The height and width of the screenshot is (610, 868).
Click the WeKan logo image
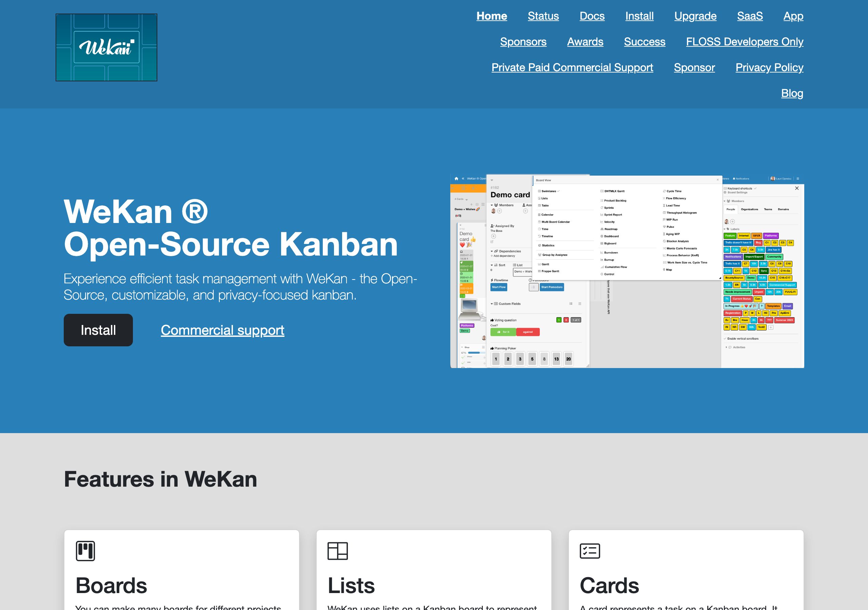click(x=106, y=48)
